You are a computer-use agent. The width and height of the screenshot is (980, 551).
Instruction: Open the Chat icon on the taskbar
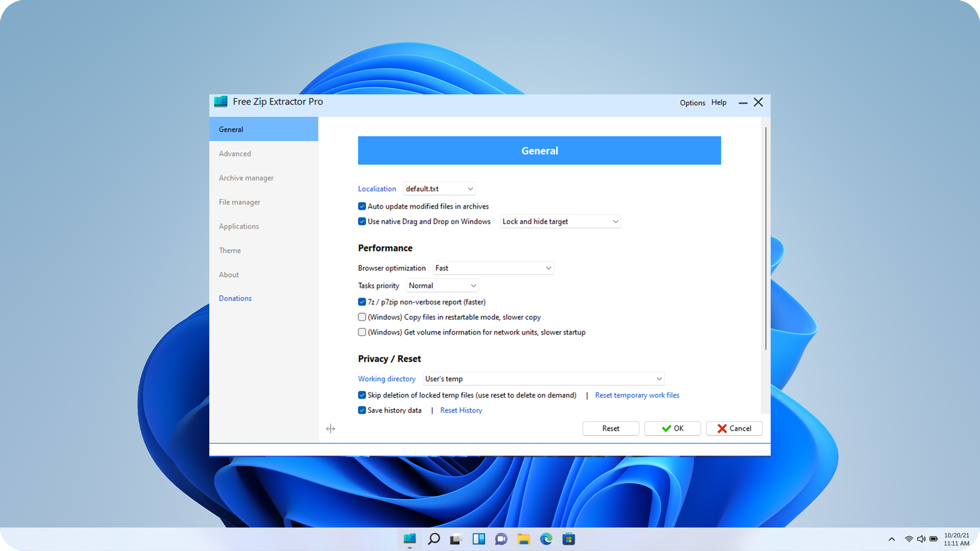point(501,539)
